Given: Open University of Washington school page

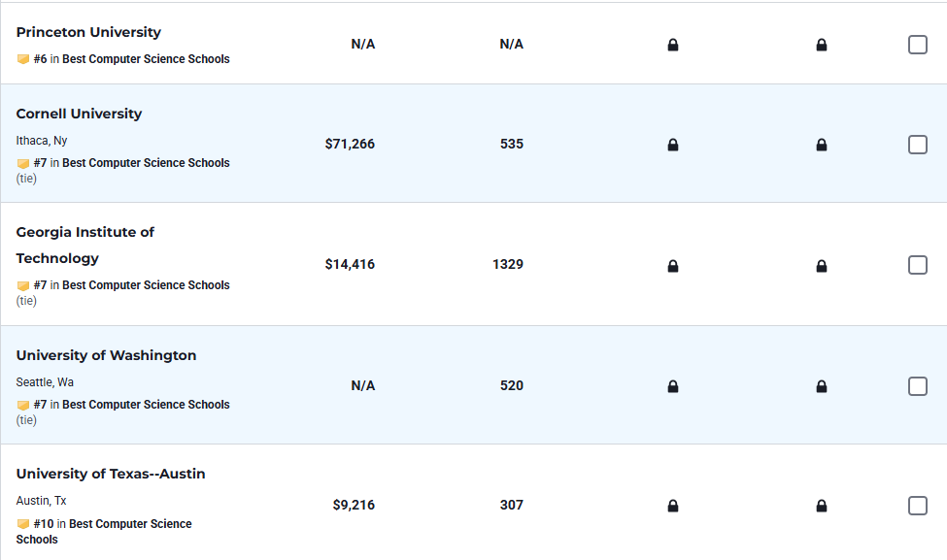Looking at the screenshot, I should pos(106,355).
